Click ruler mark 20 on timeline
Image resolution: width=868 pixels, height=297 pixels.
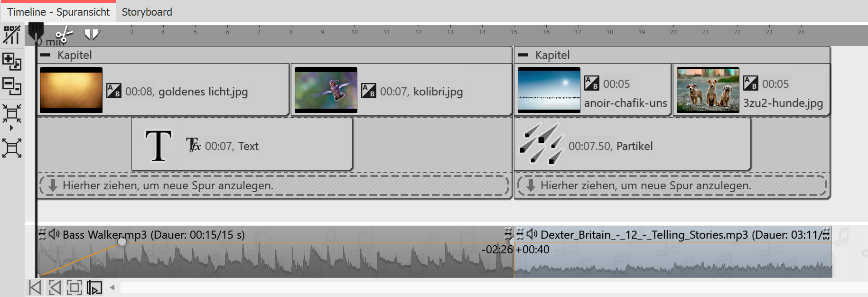pyautogui.click(x=673, y=32)
